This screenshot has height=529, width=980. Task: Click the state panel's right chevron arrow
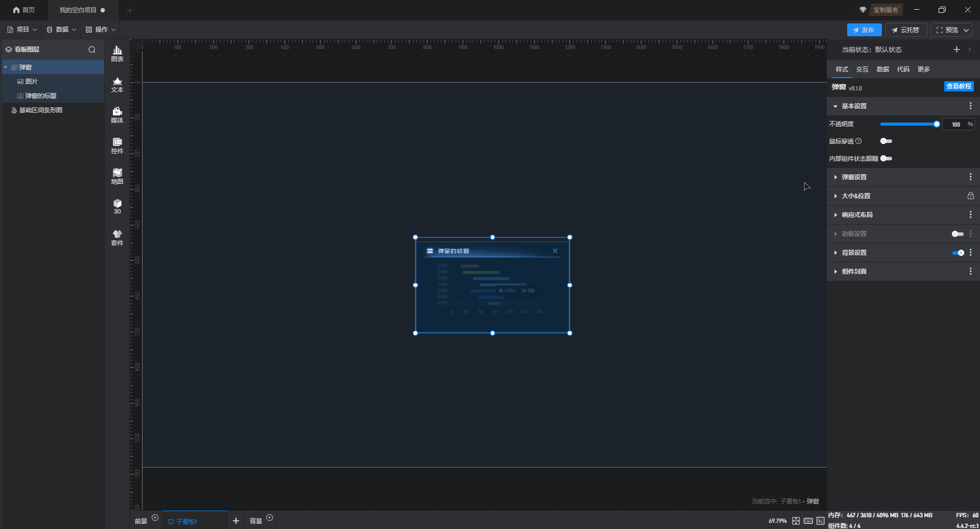pos(969,50)
